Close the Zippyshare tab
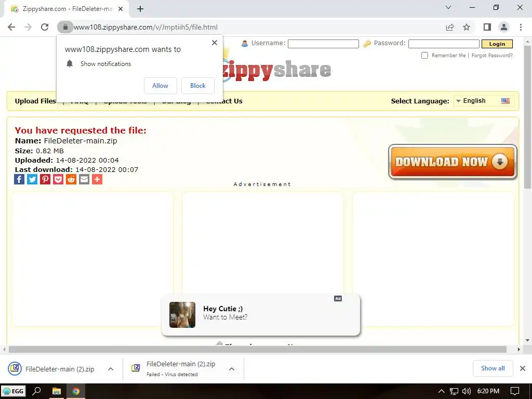The height and width of the screenshot is (399, 532). [x=121, y=9]
